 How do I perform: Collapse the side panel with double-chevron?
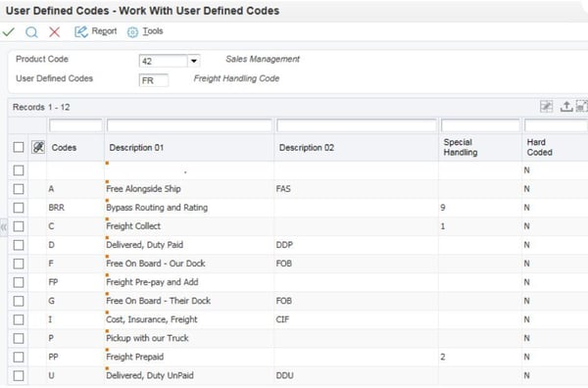pos(3,226)
